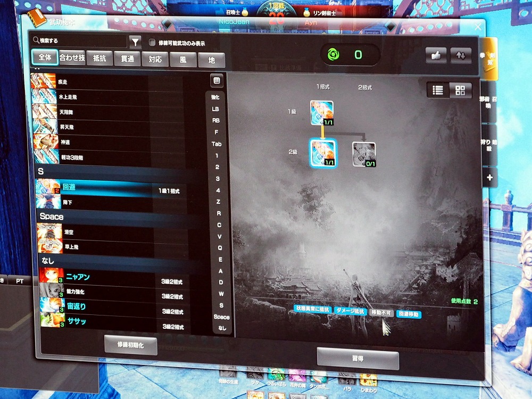Click the 昇天飛 skill icon
Screen dimensions: 532x399
[45, 127]
